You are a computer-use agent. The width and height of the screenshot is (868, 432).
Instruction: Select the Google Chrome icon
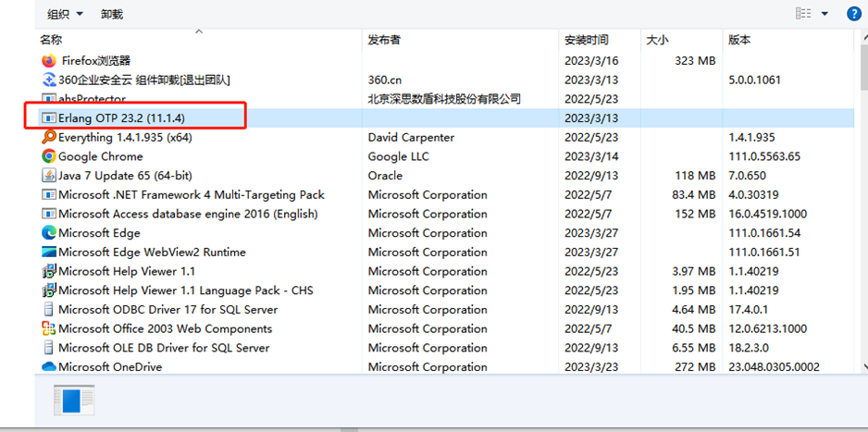(x=49, y=156)
